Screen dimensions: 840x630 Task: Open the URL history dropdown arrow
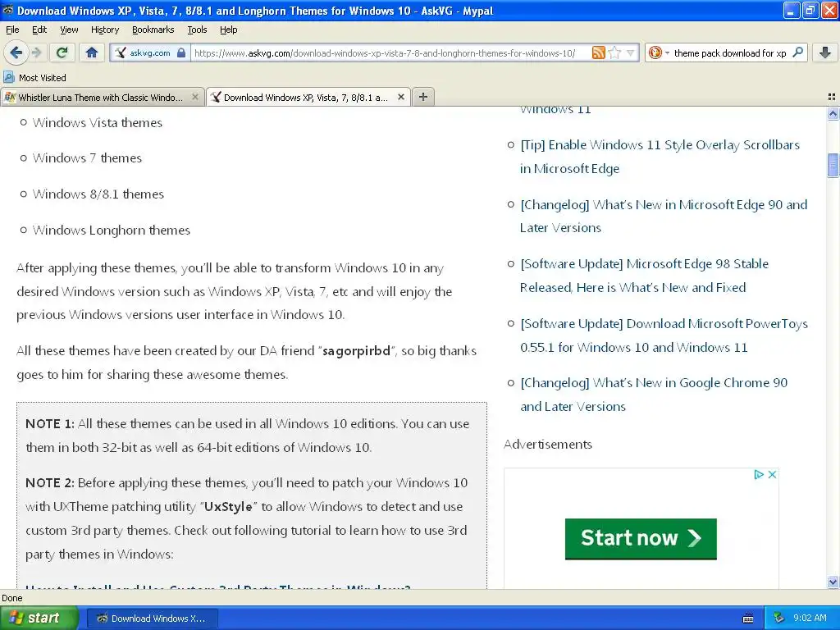(631, 52)
